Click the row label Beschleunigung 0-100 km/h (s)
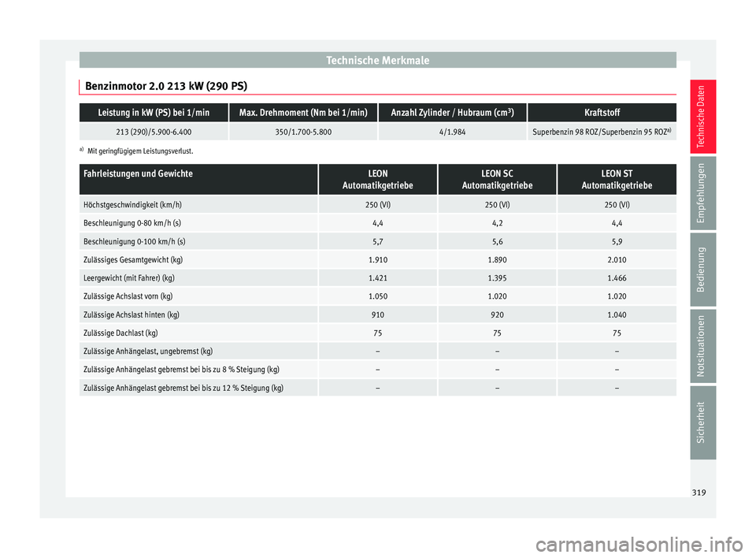 pyautogui.click(x=135, y=241)
